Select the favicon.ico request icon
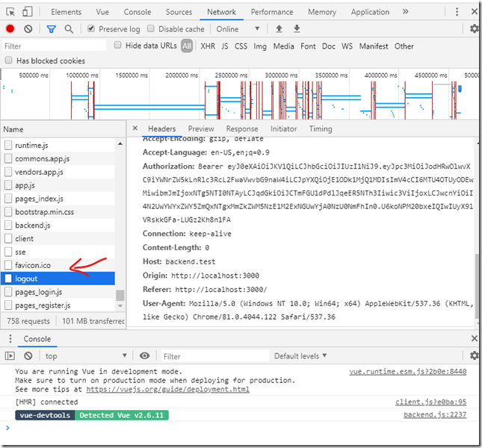 8,265
